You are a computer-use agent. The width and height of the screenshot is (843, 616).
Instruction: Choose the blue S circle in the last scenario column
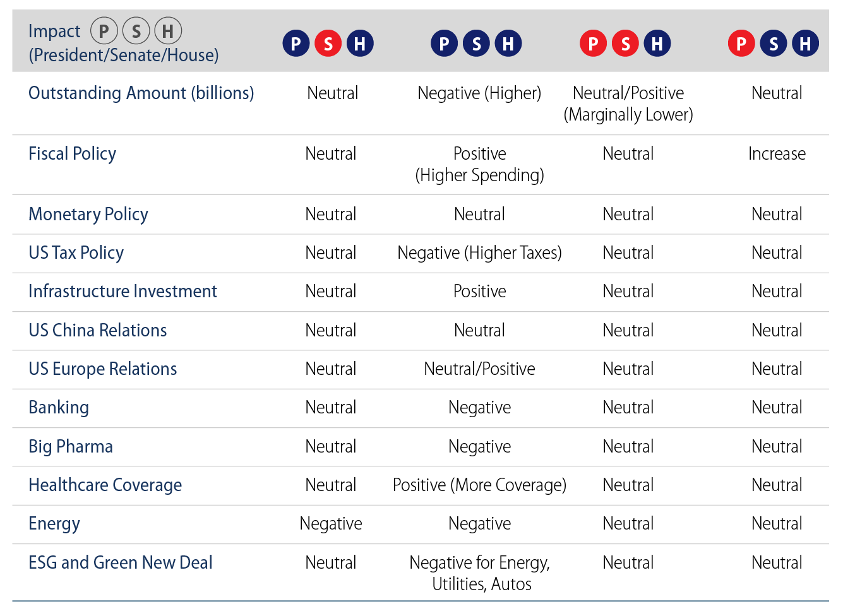point(774,44)
